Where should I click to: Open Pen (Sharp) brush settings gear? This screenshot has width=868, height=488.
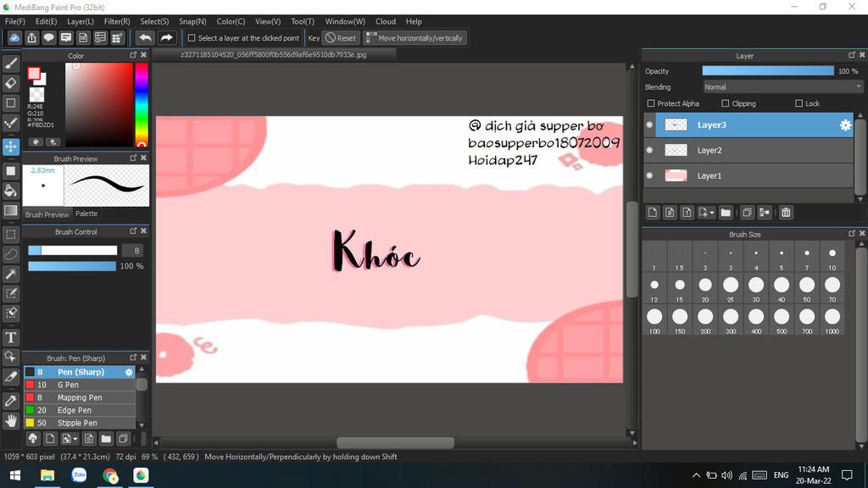coord(129,373)
